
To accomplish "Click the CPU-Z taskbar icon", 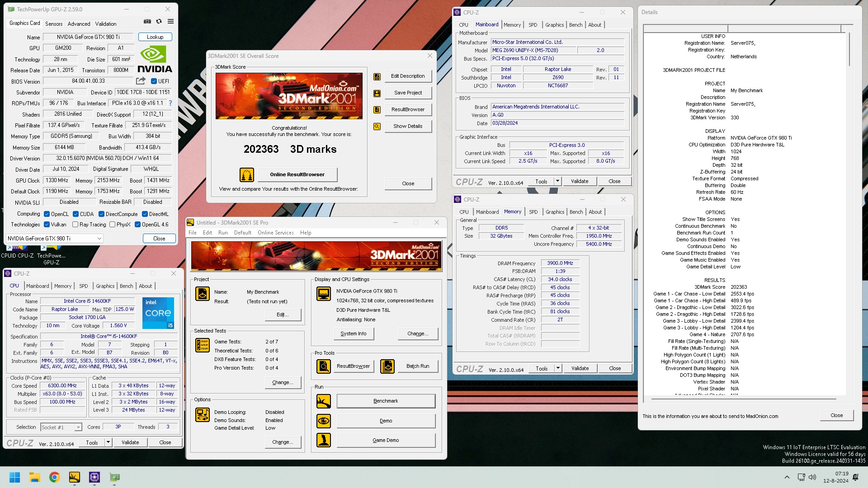I will 94,477.
